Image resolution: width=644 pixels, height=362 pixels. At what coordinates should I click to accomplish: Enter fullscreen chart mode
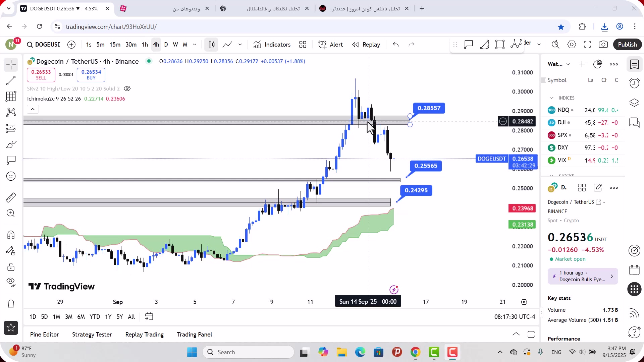coord(588,45)
